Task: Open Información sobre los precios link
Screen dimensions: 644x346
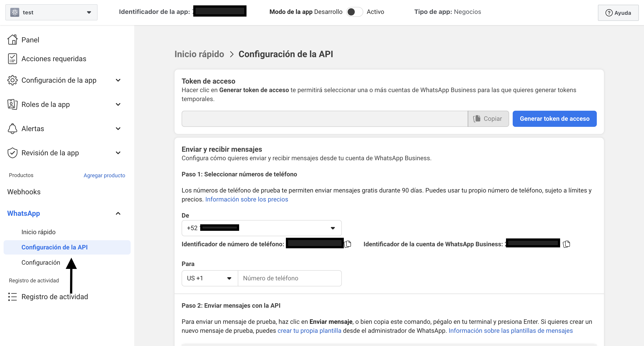Action: [x=247, y=199]
